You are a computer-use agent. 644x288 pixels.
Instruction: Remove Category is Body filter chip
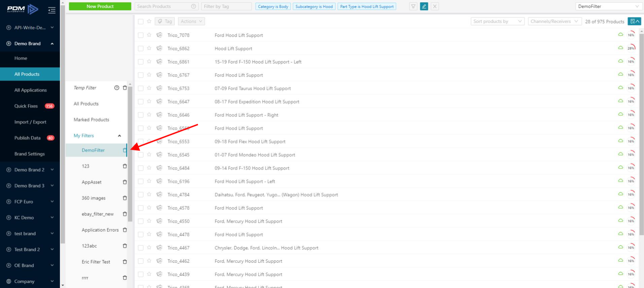273,6
